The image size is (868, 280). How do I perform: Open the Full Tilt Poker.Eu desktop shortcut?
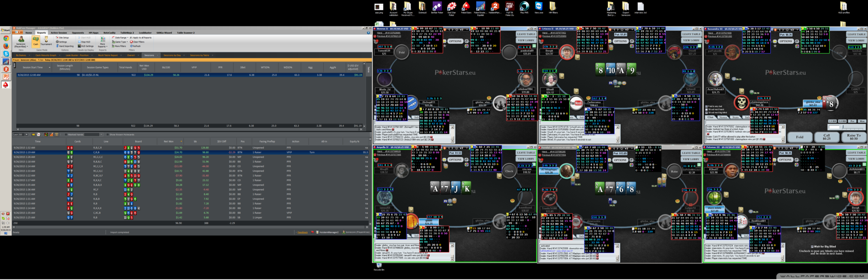[x=510, y=8]
